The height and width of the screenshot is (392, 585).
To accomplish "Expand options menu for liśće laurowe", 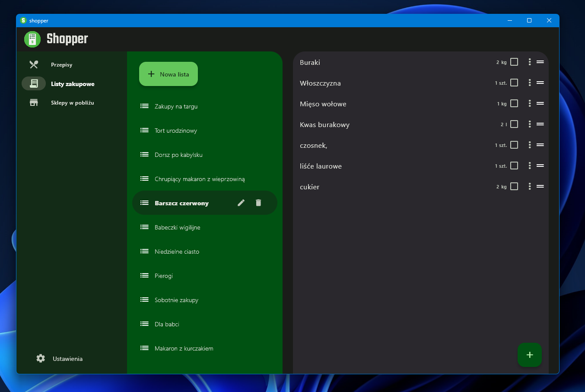I will [x=530, y=166].
